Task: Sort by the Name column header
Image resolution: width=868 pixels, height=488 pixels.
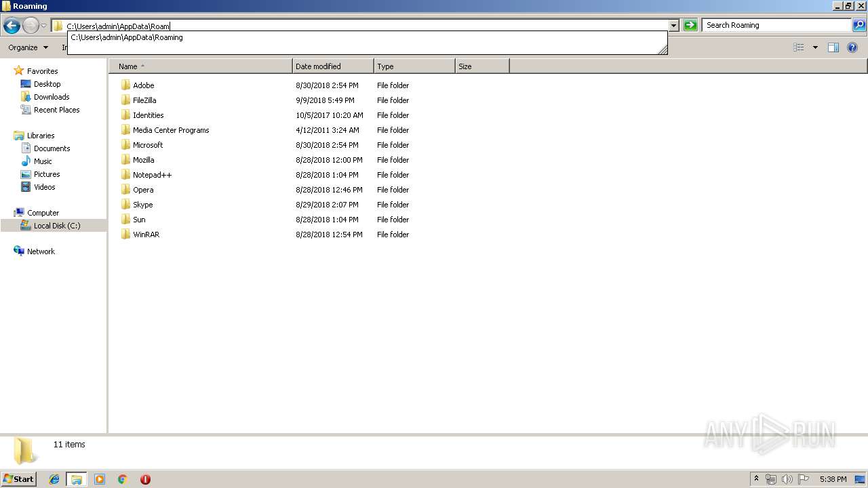Action: click(x=201, y=66)
